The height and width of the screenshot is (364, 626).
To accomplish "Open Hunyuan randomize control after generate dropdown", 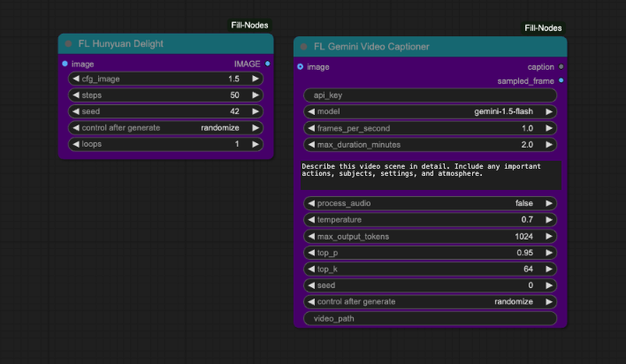I will point(220,128).
